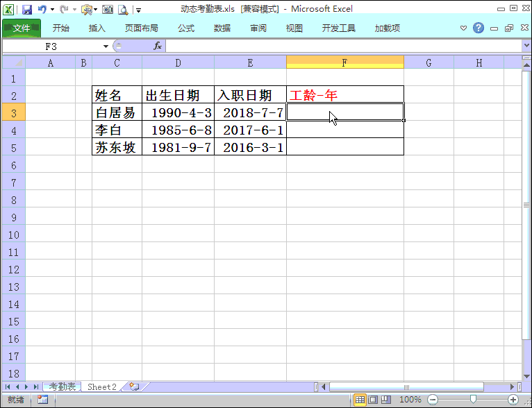Open the Name Box dropdown arrow
Screen dimensions: 532x408
click(x=106, y=46)
